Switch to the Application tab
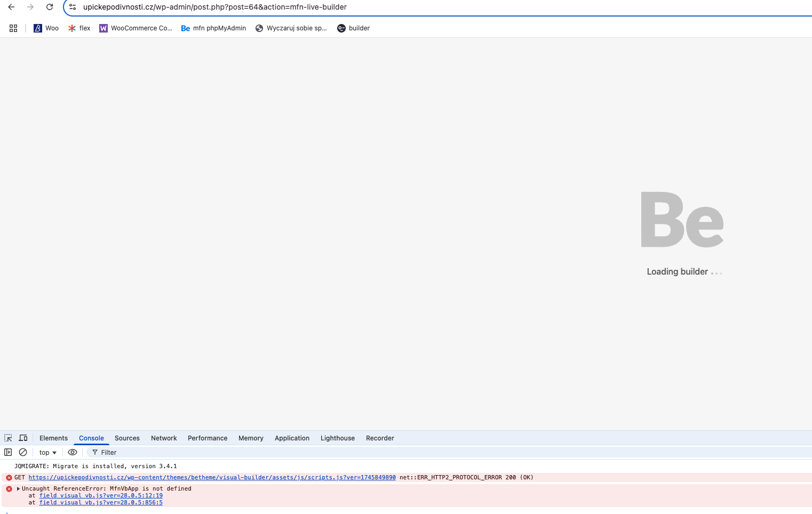Viewport: 812px width, 514px height. [x=292, y=438]
